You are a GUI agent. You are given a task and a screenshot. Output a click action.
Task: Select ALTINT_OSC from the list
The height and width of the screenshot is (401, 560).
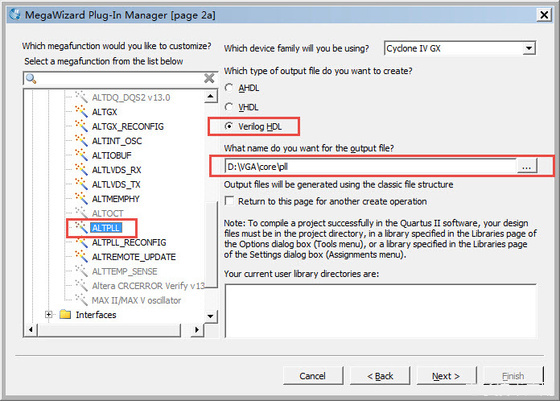(117, 141)
